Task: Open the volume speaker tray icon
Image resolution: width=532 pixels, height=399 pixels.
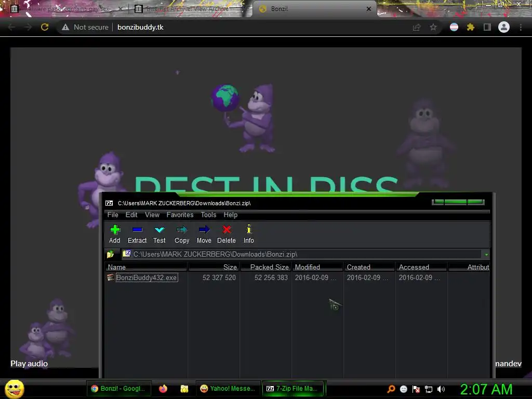Action: (441, 389)
